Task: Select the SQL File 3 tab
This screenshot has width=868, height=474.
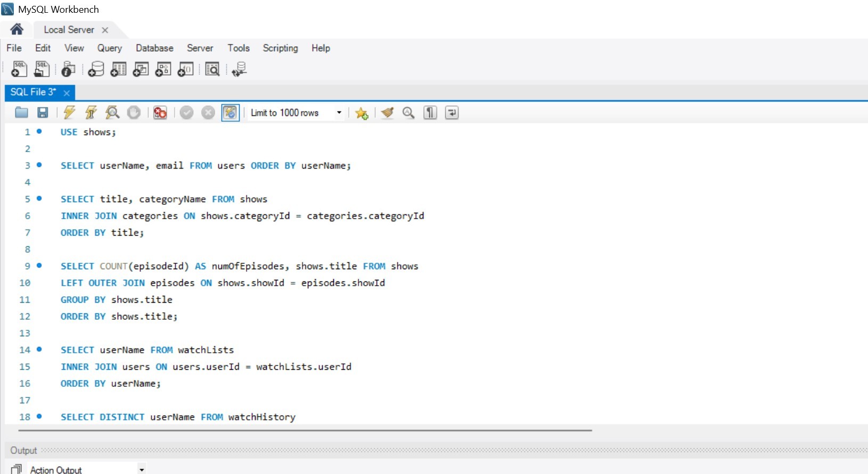Action: click(33, 92)
